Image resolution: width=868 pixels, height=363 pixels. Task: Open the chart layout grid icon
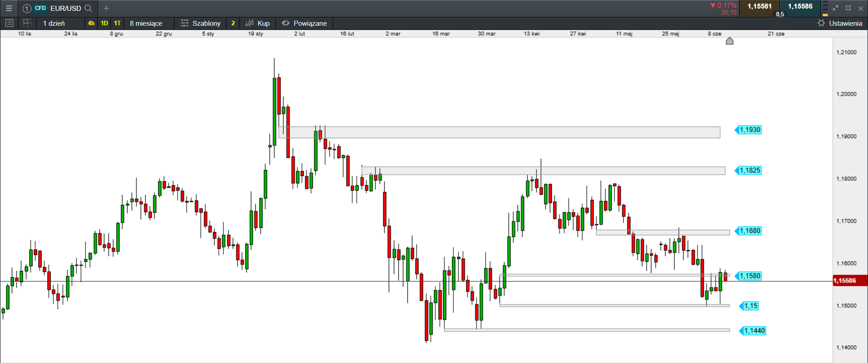pos(27,23)
